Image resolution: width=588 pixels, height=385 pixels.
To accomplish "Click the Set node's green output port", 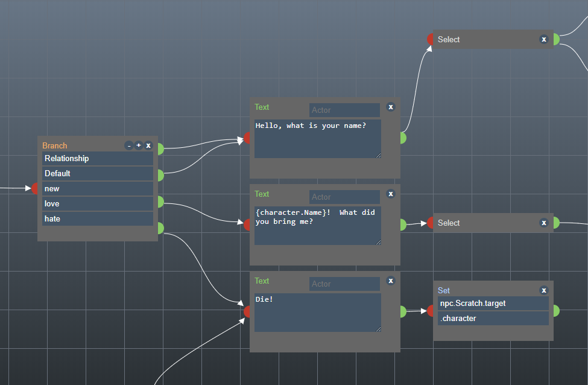I will (557, 311).
